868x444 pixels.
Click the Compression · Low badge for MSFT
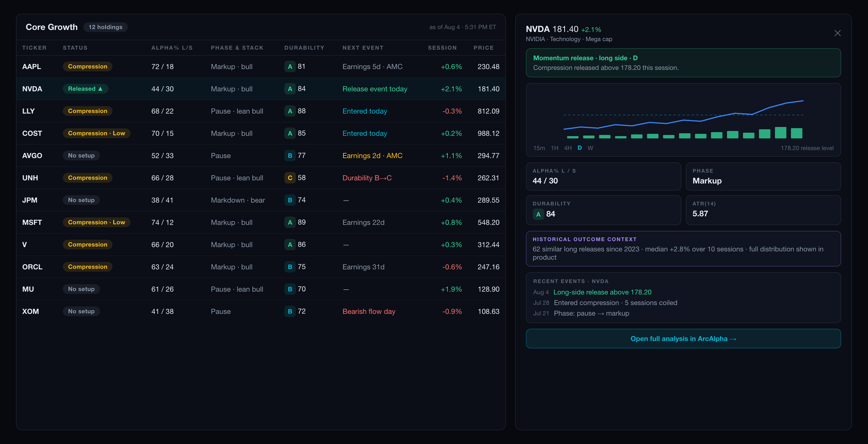96,222
